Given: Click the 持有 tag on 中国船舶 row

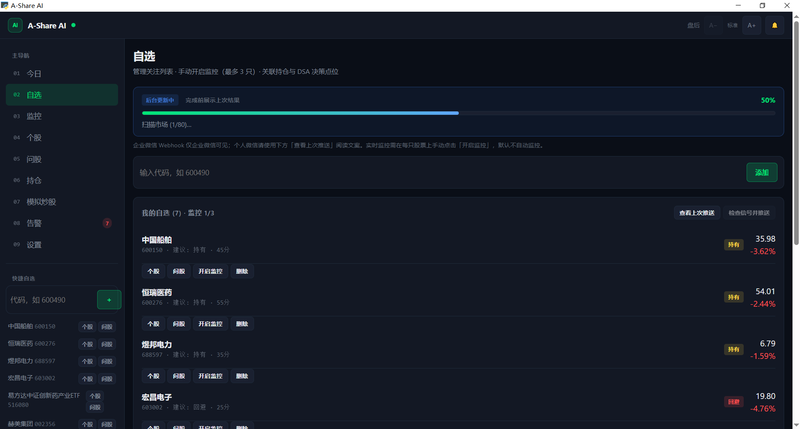Looking at the screenshot, I should 734,245.
